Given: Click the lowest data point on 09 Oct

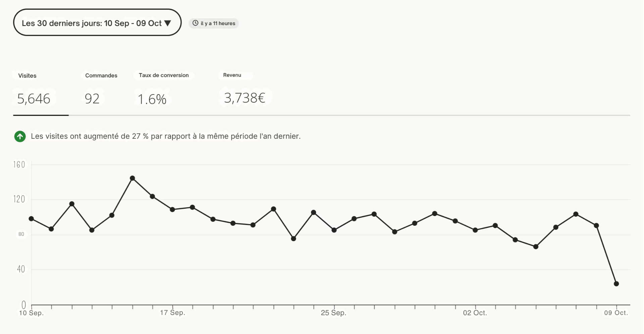Looking at the screenshot, I should (616, 283).
